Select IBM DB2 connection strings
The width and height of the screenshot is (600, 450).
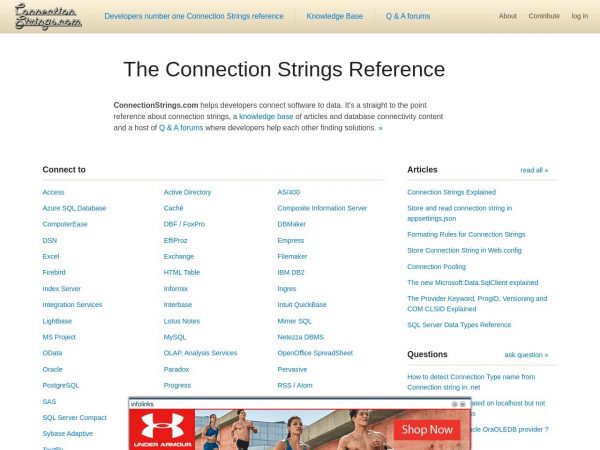(x=291, y=272)
